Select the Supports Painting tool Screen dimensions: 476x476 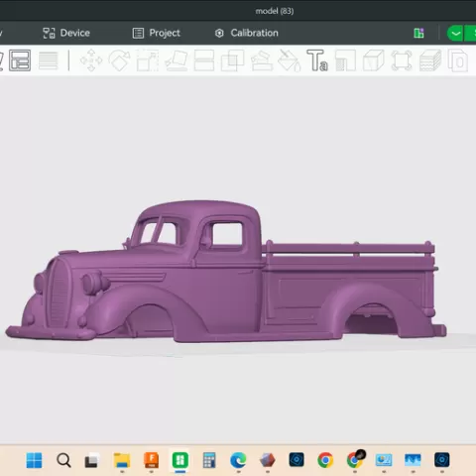click(x=262, y=60)
